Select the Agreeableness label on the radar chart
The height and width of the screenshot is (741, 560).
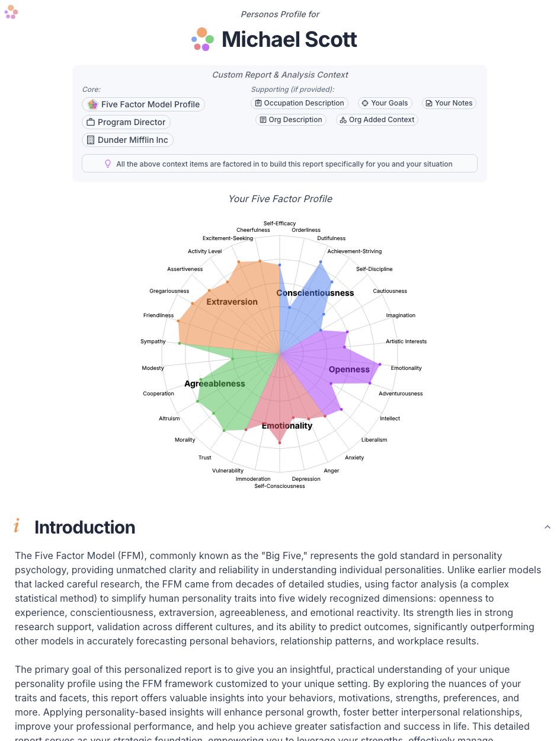pos(215,384)
